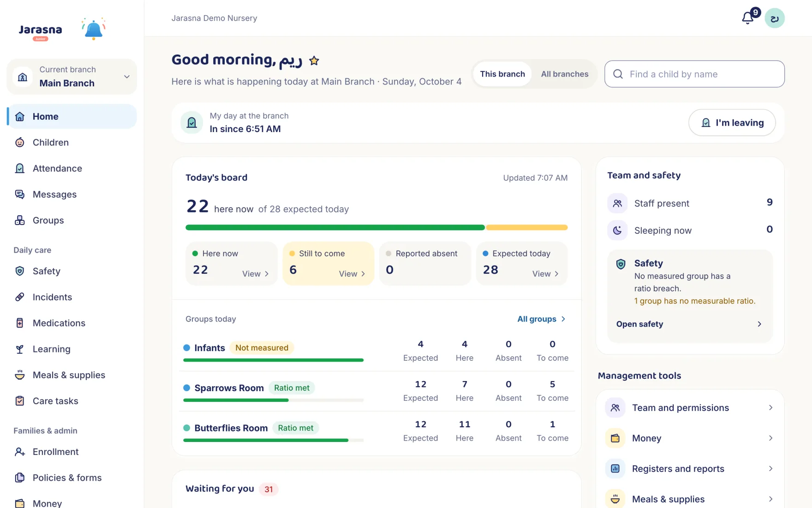Click the Incidents bandage icon
Image resolution: width=812 pixels, height=508 pixels.
[x=20, y=297]
